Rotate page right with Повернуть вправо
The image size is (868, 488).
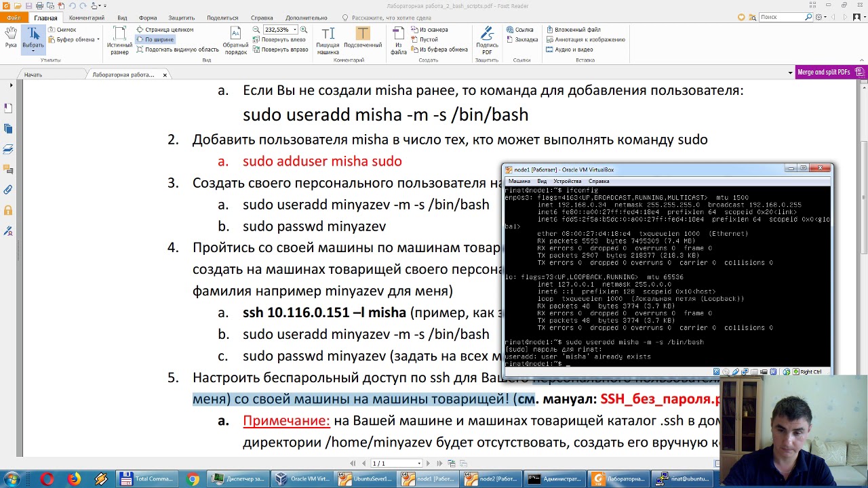[281, 49]
